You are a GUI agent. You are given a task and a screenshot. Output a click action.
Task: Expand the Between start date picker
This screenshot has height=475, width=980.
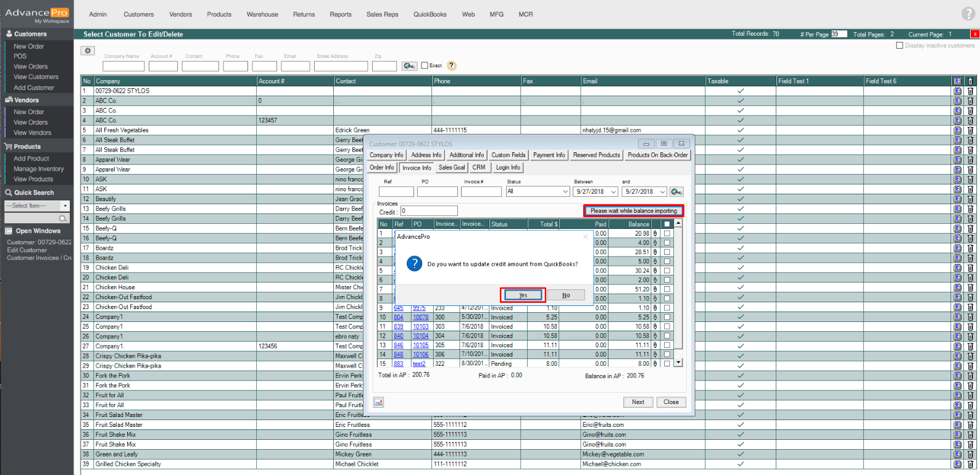[613, 192]
